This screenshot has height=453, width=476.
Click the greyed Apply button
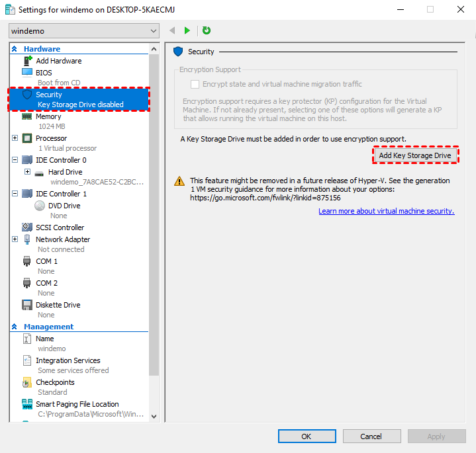click(436, 436)
